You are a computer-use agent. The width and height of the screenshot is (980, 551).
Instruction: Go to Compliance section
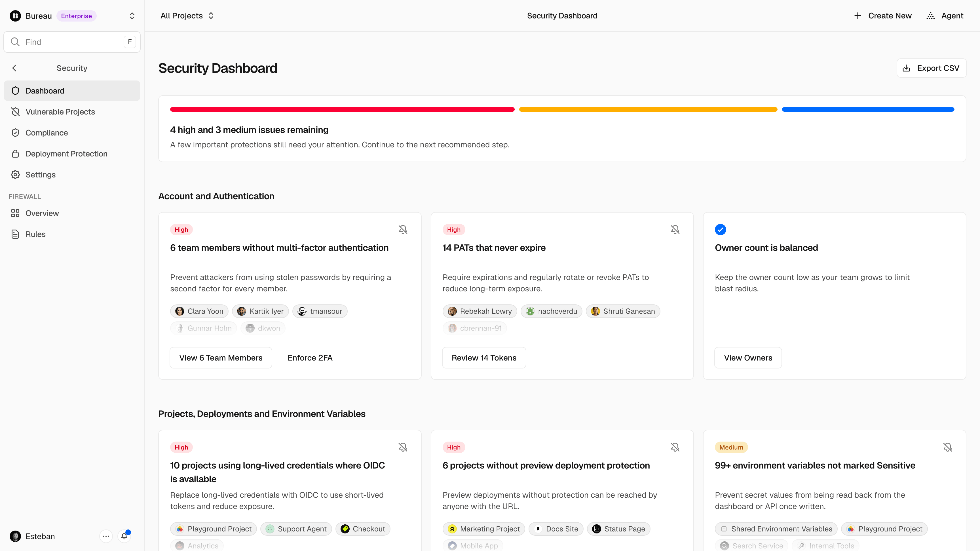tap(72, 132)
